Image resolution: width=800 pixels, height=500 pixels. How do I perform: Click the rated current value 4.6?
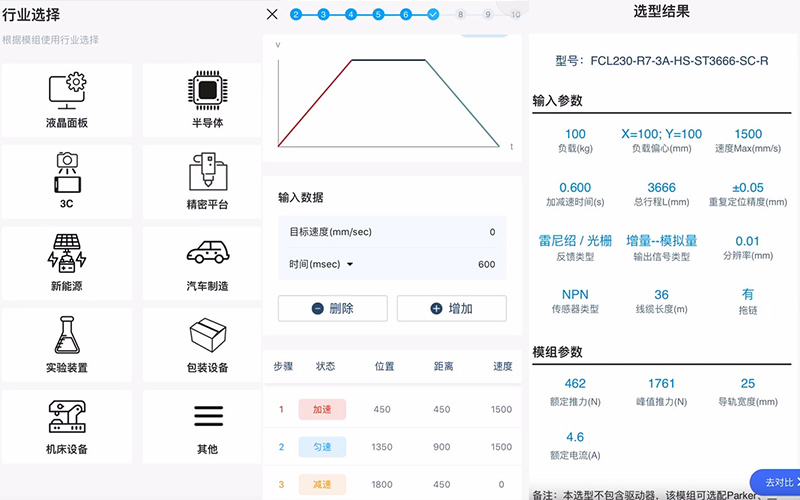point(575,437)
